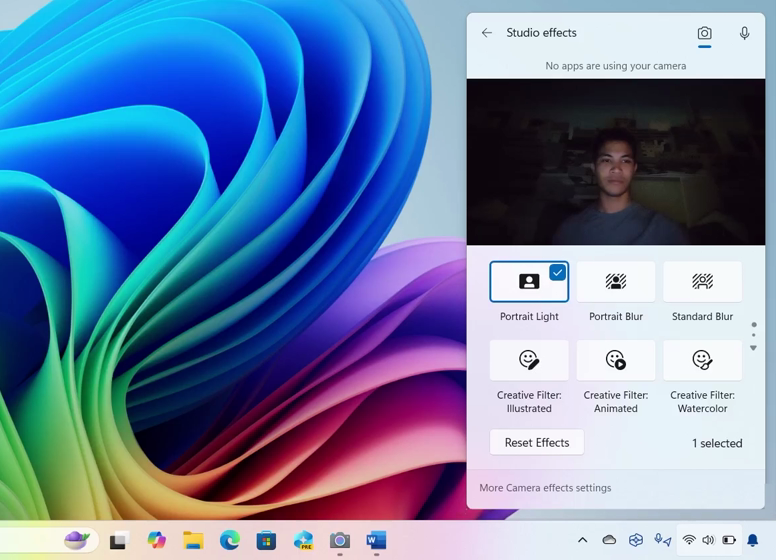
Task: Click '1 selected' status text
Action: [717, 443]
